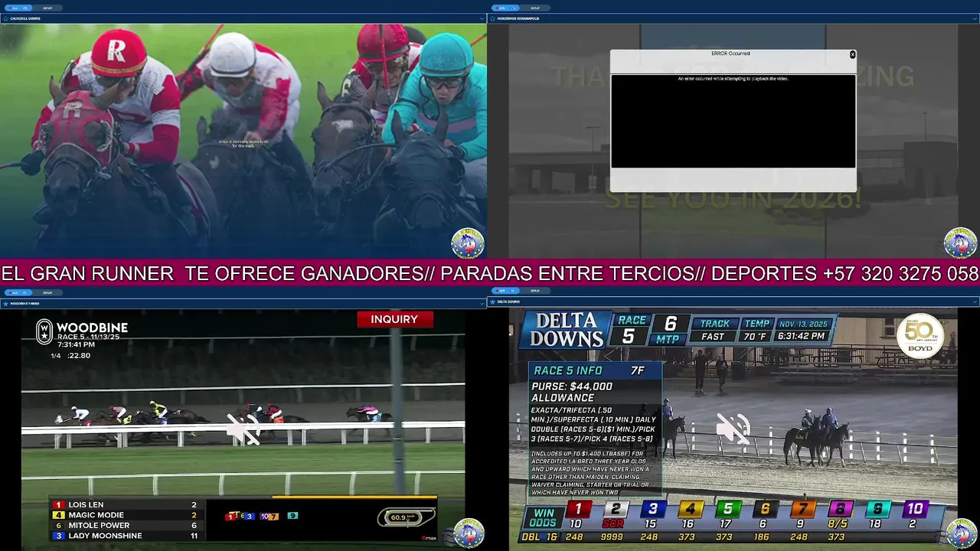The width and height of the screenshot is (980, 551).
Task: Click the WIN ODDS label in Delta Downs
Action: click(x=544, y=518)
